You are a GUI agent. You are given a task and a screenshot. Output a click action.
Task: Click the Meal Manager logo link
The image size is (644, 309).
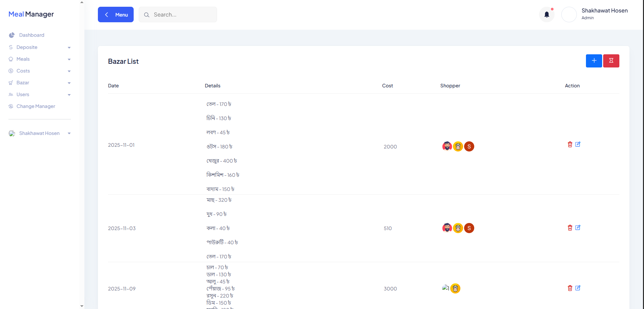coord(31,14)
